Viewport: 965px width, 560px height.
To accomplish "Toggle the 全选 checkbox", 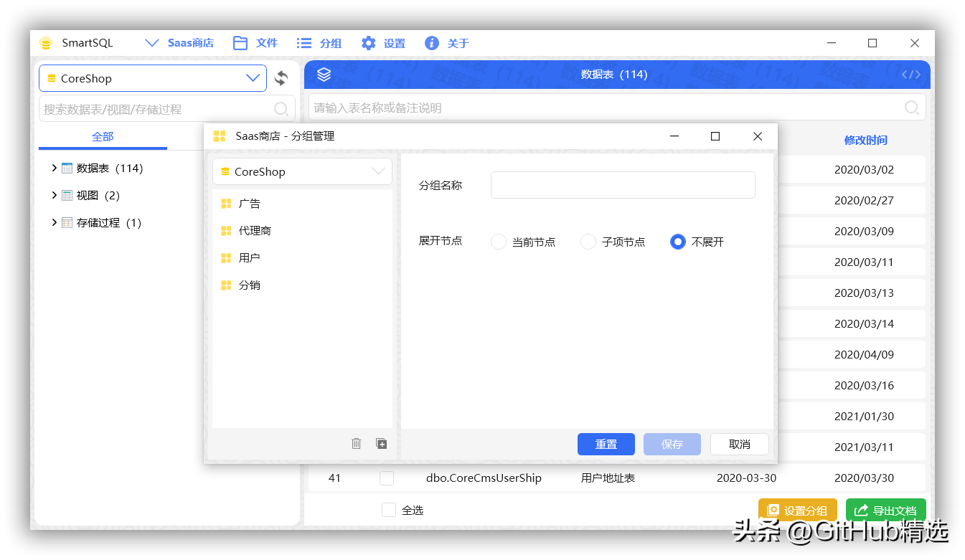I will click(389, 510).
